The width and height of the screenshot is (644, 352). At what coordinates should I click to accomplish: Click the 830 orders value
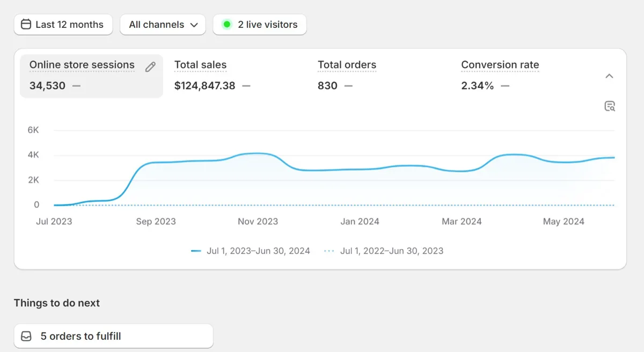[327, 85]
